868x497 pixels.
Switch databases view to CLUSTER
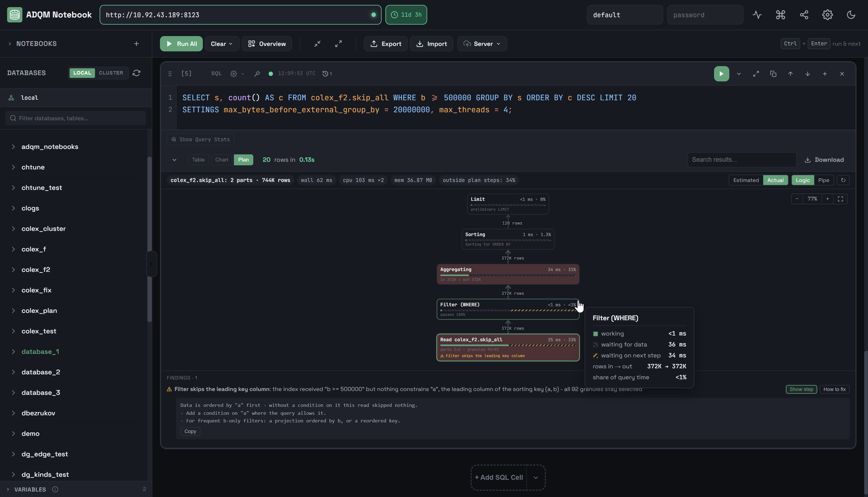[111, 73]
